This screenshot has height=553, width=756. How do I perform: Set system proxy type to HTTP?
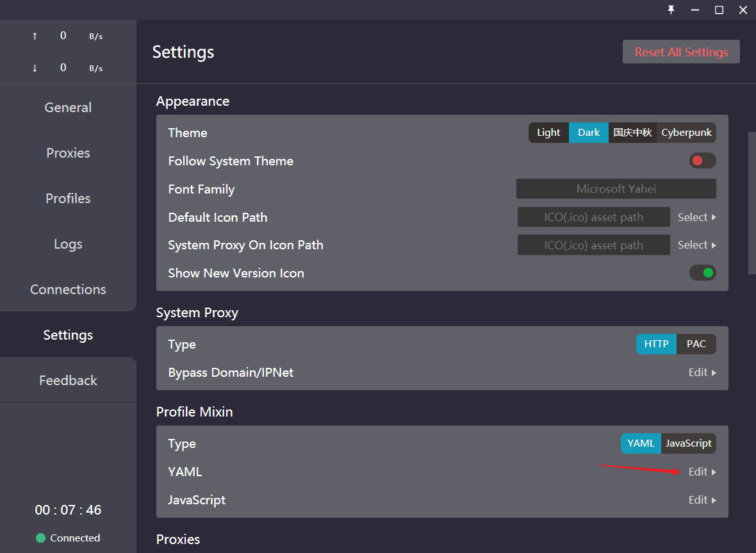pyautogui.click(x=656, y=344)
